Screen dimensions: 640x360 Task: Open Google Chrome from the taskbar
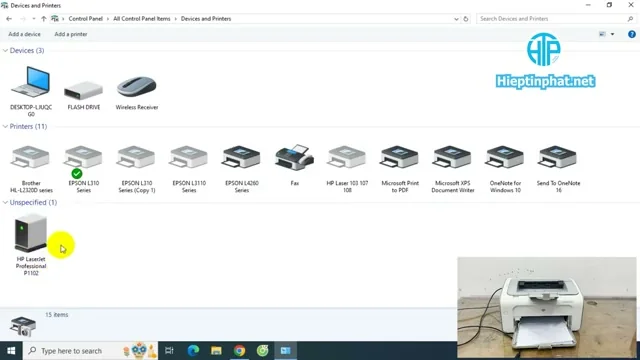[240, 351]
